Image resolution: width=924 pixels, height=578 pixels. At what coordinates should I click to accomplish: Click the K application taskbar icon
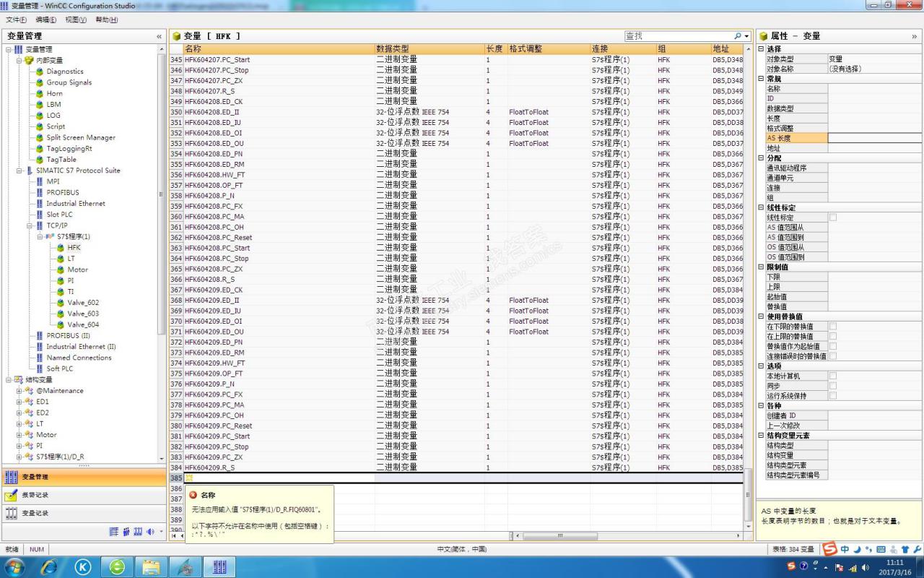click(82, 567)
